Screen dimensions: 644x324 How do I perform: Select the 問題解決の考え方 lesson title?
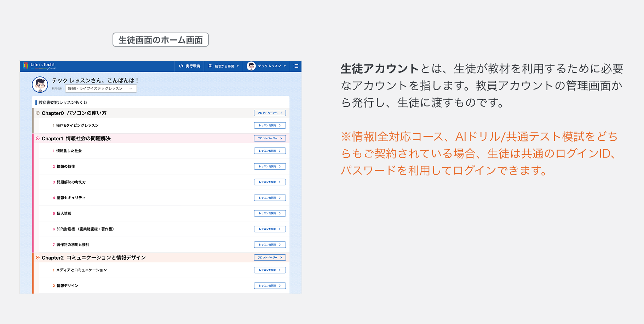coord(71,182)
